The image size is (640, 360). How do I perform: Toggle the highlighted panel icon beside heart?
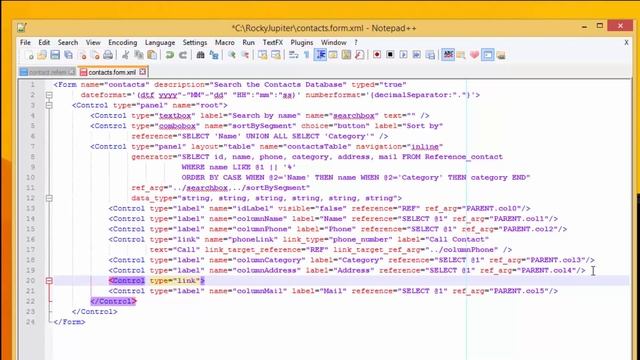coord(487,55)
